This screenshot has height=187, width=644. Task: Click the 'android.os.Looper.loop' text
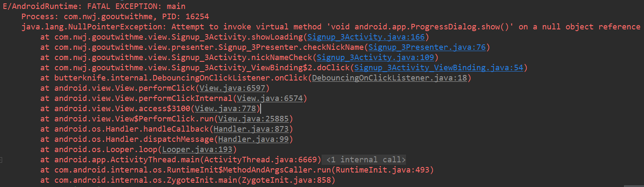coord(106,150)
